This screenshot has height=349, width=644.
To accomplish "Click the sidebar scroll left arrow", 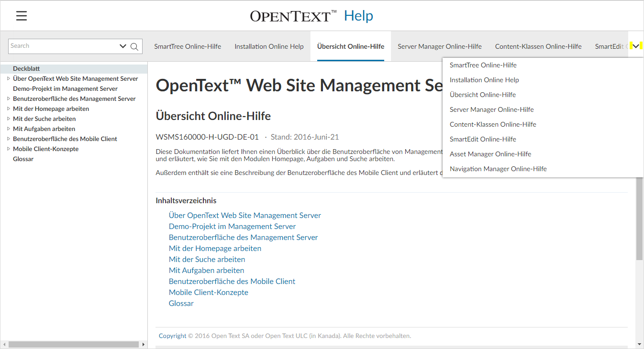I will click(4, 344).
